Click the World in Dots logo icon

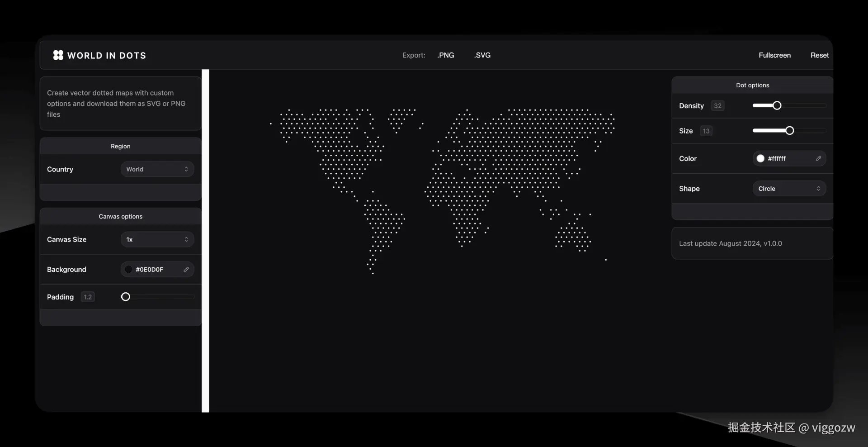tap(58, 55)
